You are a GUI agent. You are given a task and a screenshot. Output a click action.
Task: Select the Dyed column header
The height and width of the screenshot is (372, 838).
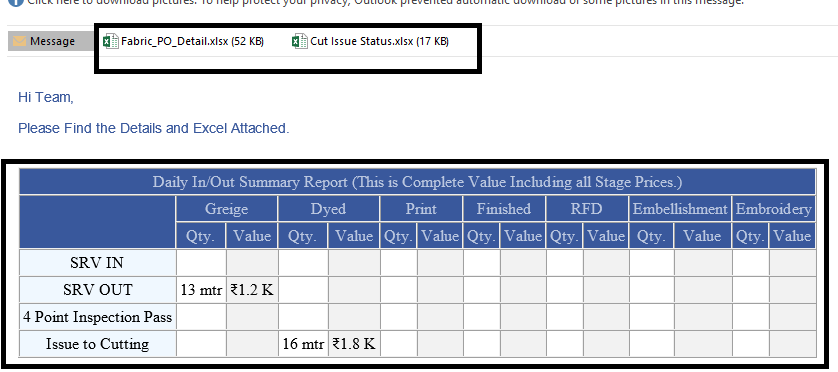[329, 208]
